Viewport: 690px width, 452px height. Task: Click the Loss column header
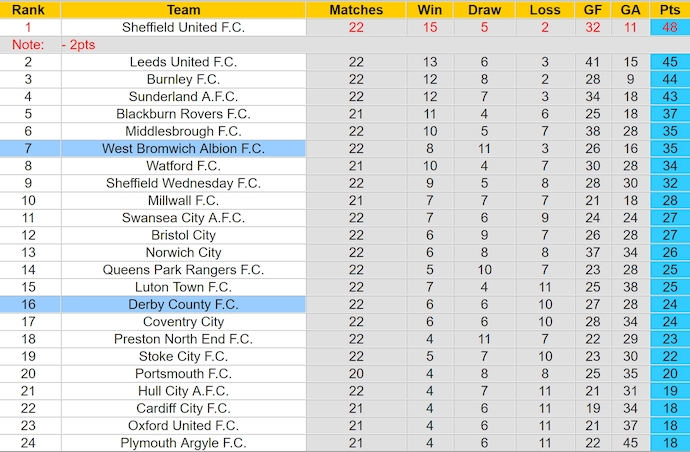(x=545, y=10)
